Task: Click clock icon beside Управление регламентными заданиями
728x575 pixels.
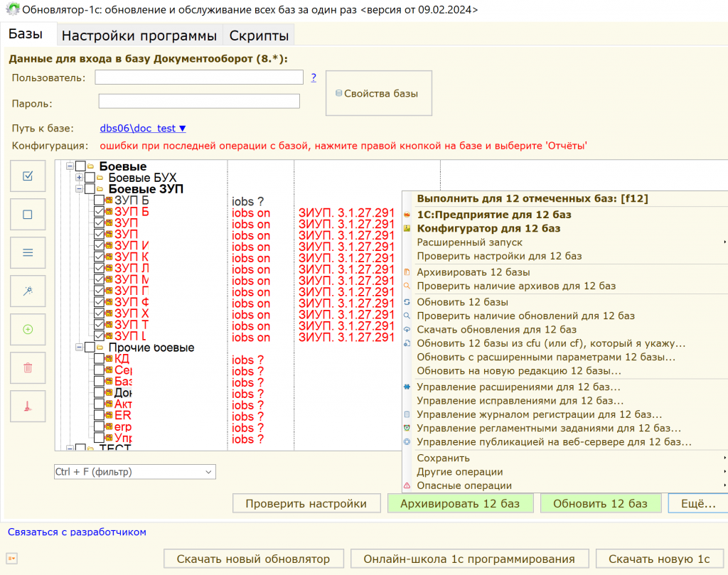Action: click(407, 428)
